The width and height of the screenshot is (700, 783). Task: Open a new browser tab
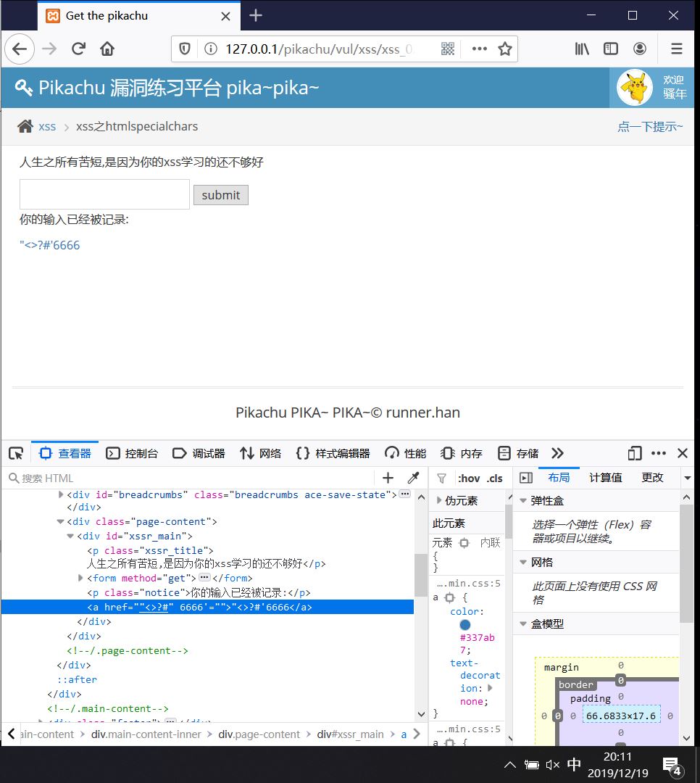[x=256, y=15]
